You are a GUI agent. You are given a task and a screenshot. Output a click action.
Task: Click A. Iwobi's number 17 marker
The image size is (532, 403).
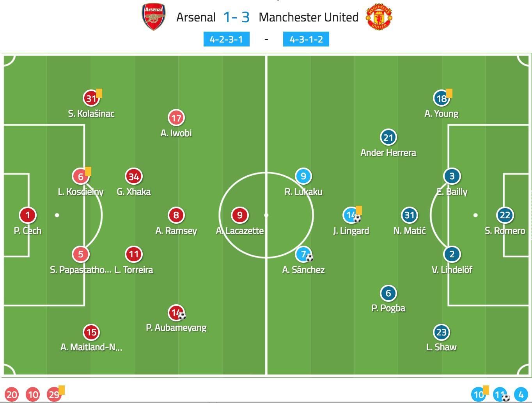click(x=176, y=118)
